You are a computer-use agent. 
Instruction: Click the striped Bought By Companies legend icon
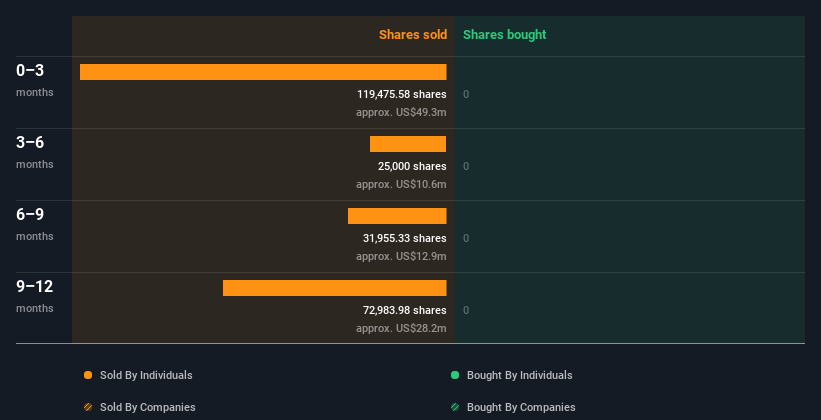coord(455,407)
